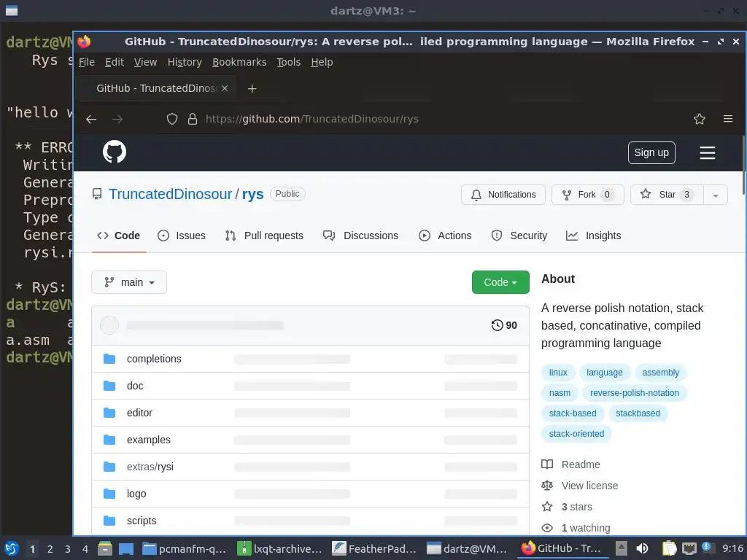This screenshot has height=560, width=747.
Task: Open the GitHub hamburger navigation menu
Action: tap(707, 153)
